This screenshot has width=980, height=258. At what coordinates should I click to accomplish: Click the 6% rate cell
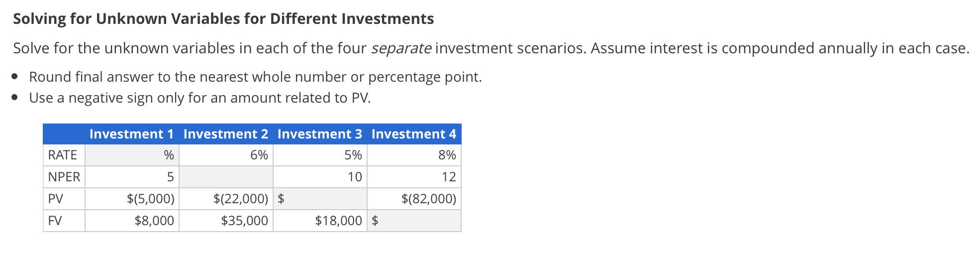point(259,155)
